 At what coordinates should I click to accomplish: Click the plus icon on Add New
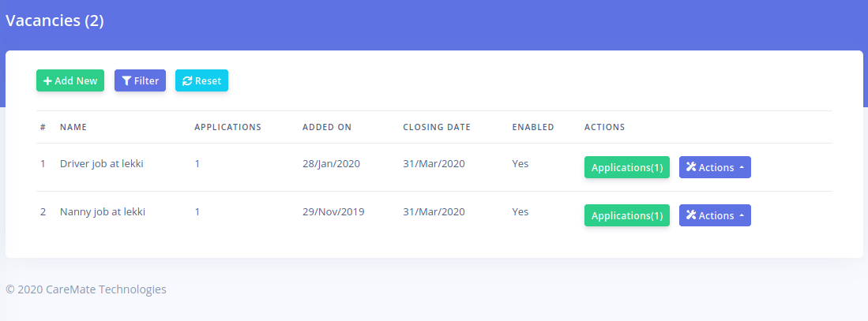coord(47,81)
